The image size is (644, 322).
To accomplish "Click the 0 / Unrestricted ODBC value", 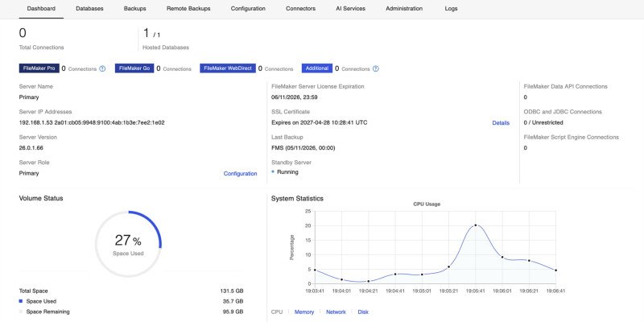I will coord(543,122).
